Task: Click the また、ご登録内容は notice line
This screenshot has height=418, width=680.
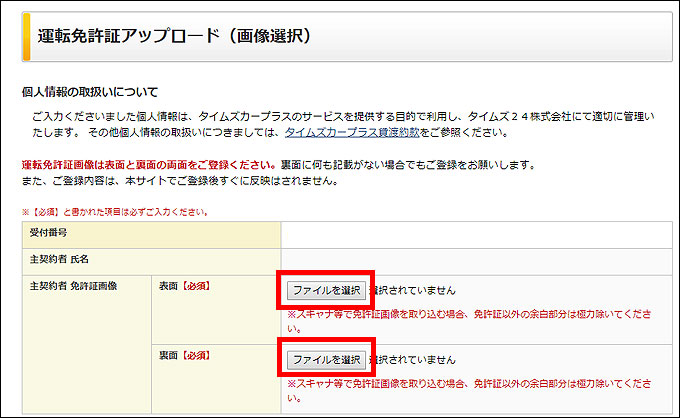Action: pyautogui.click(x=180, y=181)
